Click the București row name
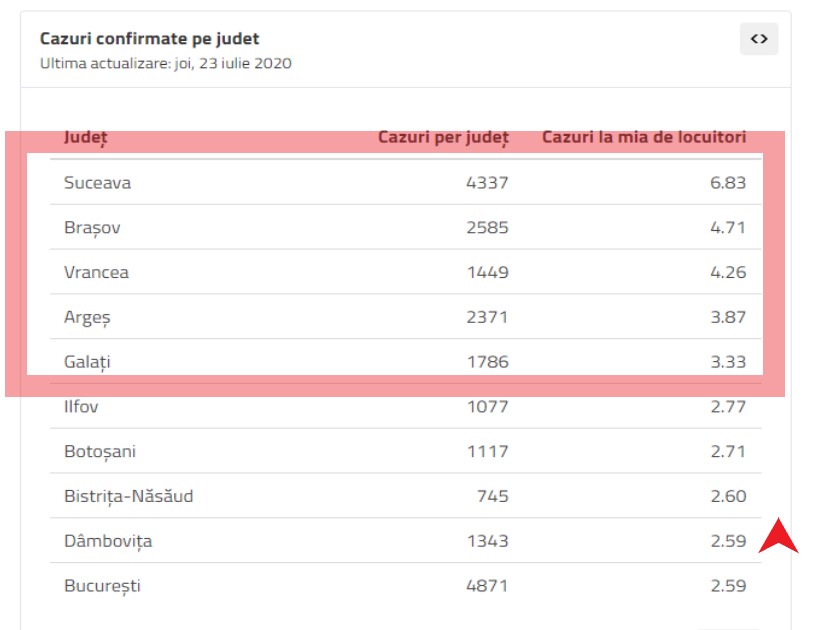Viewport: 837px width, 630px height. [102, 586]
